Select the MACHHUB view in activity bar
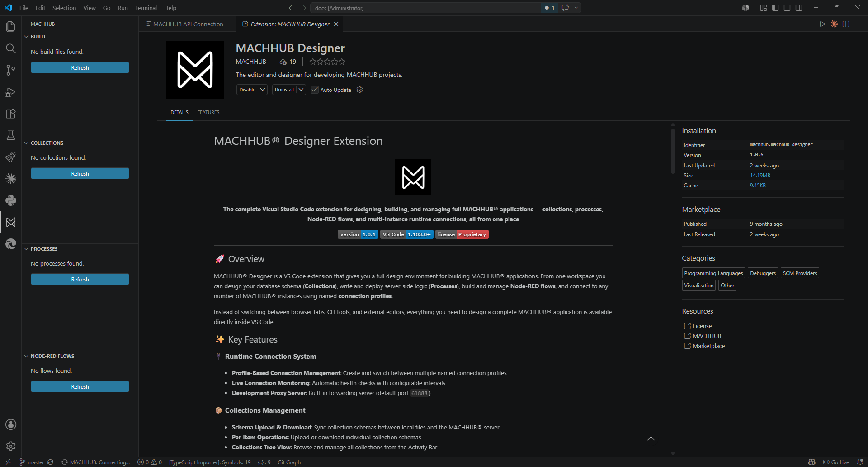The width and height of the screenshot is (868, 467). (x=10, y=222)
